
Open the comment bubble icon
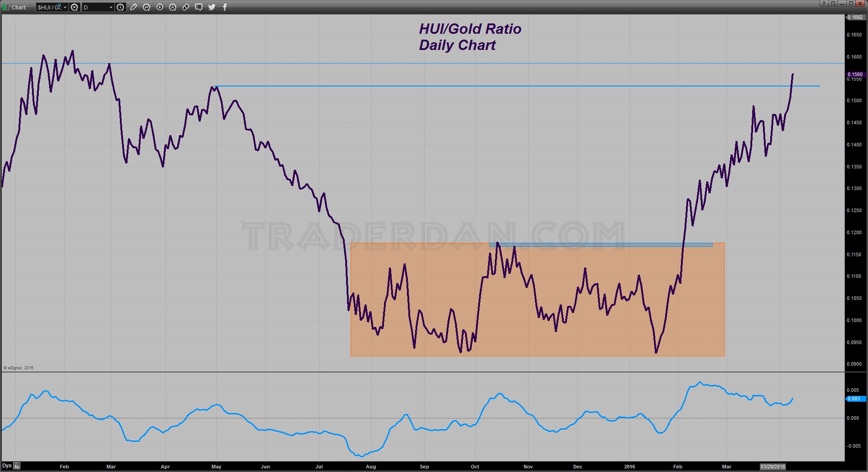tap(199, 7)
